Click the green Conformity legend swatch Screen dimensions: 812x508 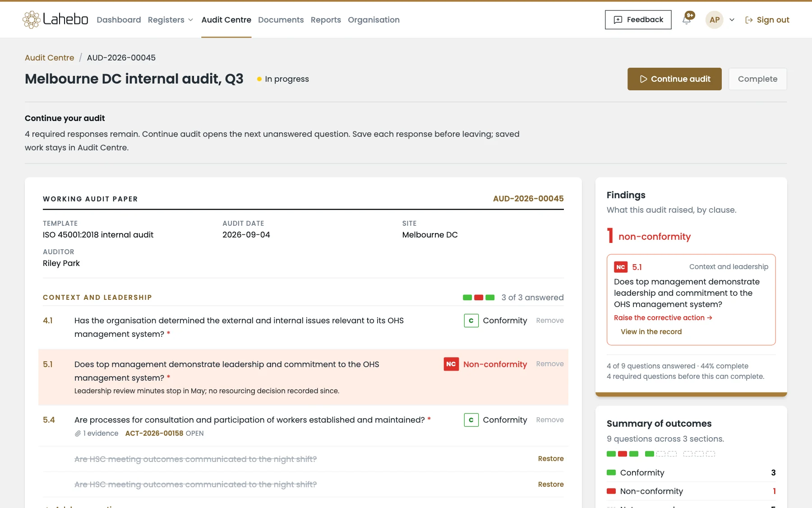tap(611, 473)
